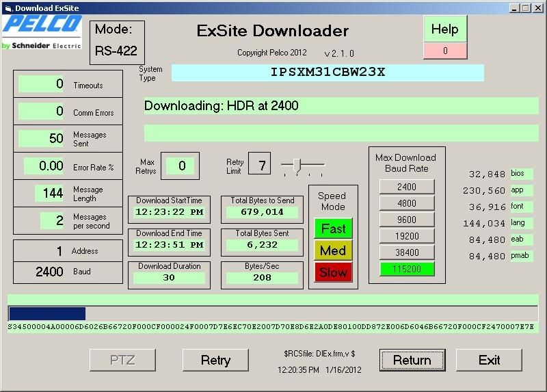Select the Med speed mode

tap(333, 250)
